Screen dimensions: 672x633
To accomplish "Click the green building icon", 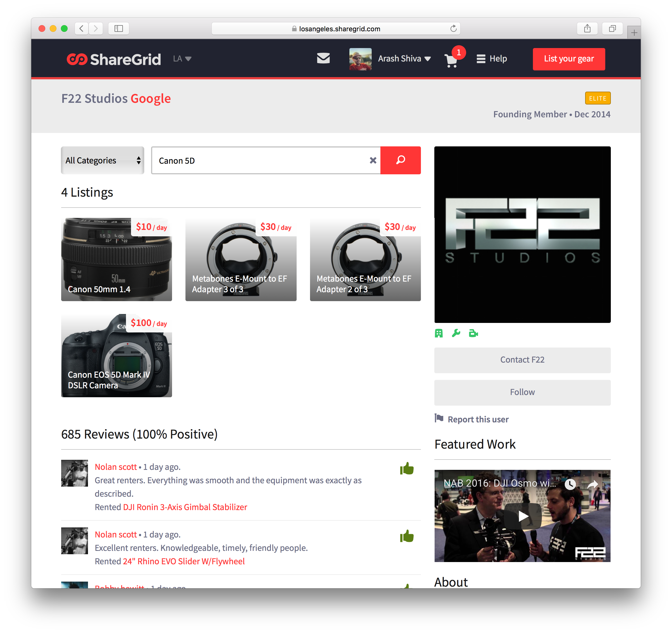I will (439, 334).
